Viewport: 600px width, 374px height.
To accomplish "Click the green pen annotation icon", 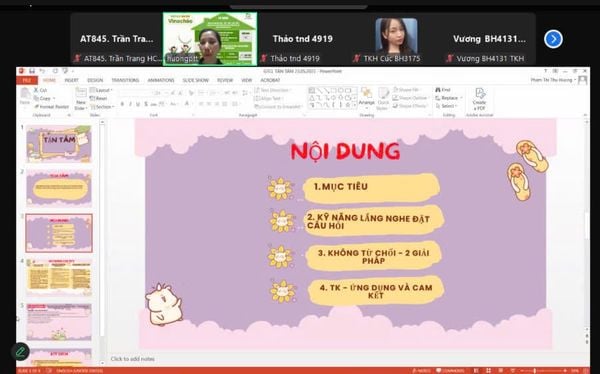I will [x=21, y=351].
